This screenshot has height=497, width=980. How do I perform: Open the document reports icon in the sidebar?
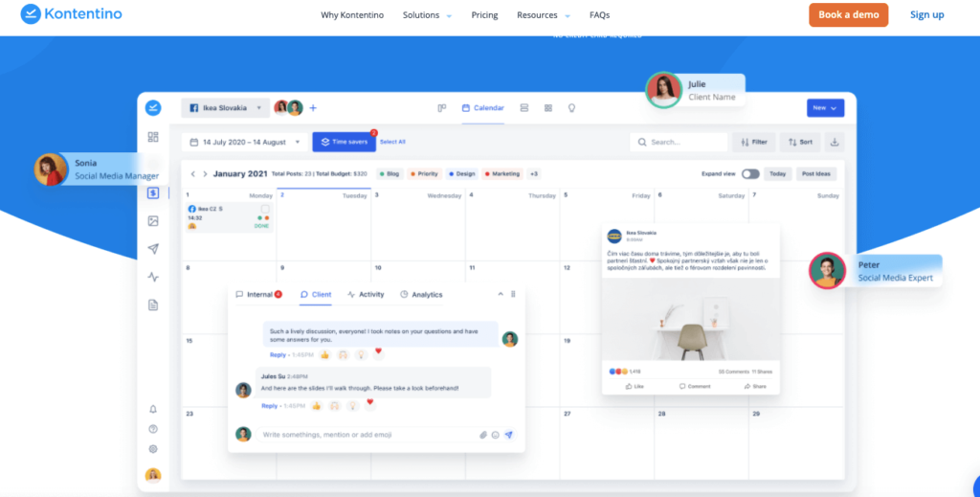tap(153, 305)
